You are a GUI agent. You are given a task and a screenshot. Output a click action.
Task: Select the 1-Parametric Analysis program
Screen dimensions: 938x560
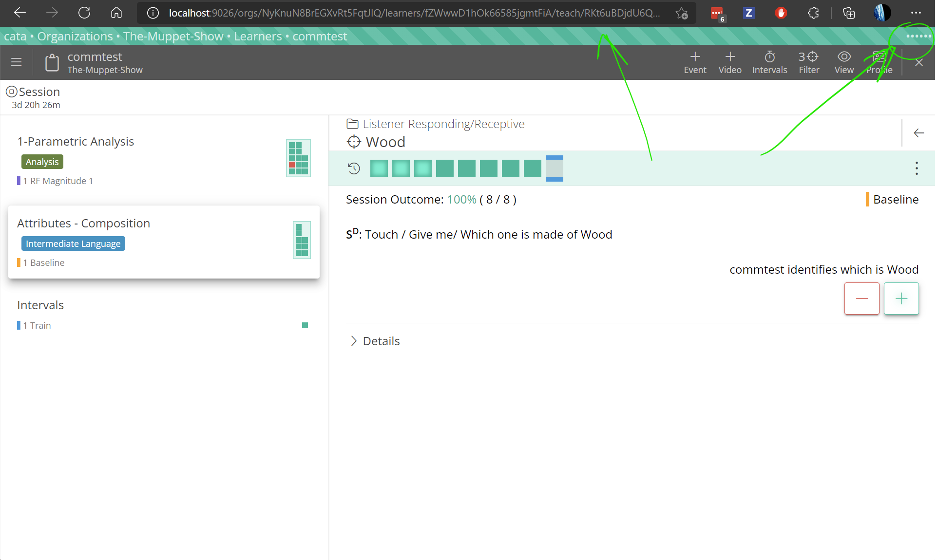[76, 142]
